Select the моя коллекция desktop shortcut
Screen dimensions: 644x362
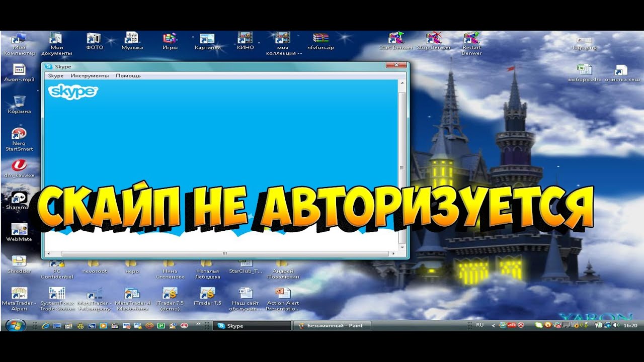click(x=283, y=44)
